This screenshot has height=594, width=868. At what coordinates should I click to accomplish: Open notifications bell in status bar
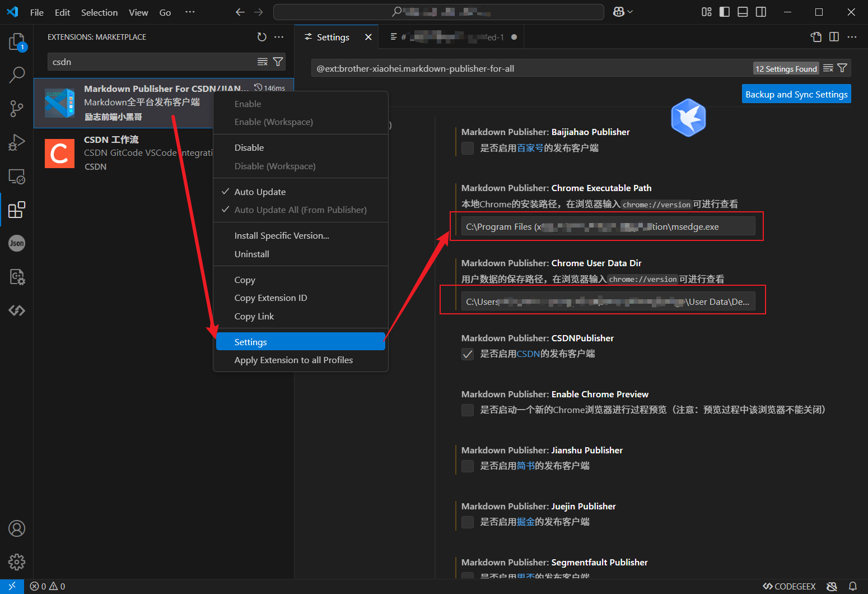(852, 586)
